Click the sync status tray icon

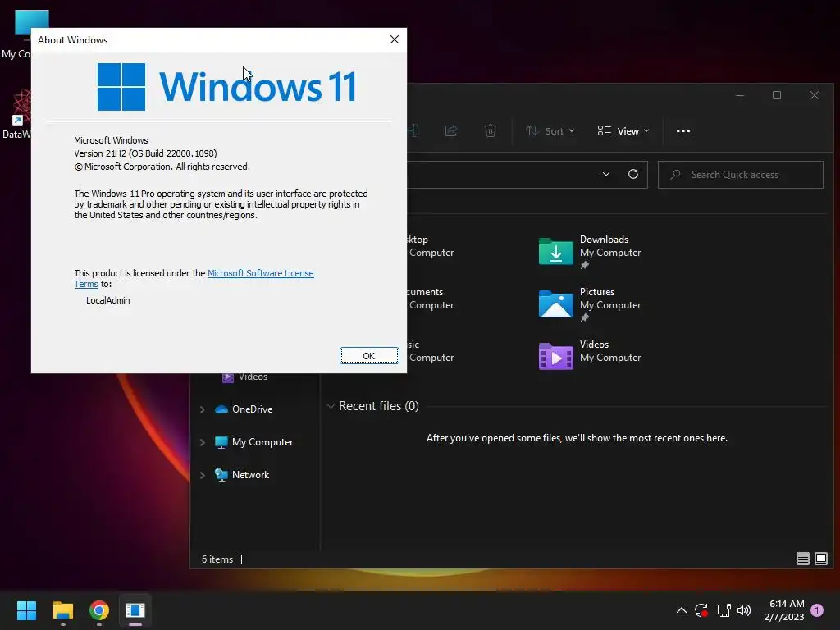(701, 610)
